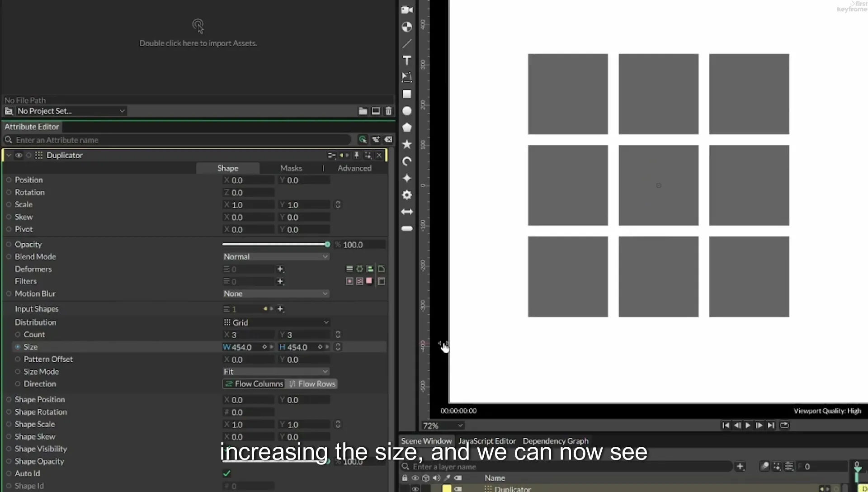Select the Polygon shape tool
This screenshot has width=868, height=492.
[407, 128]
